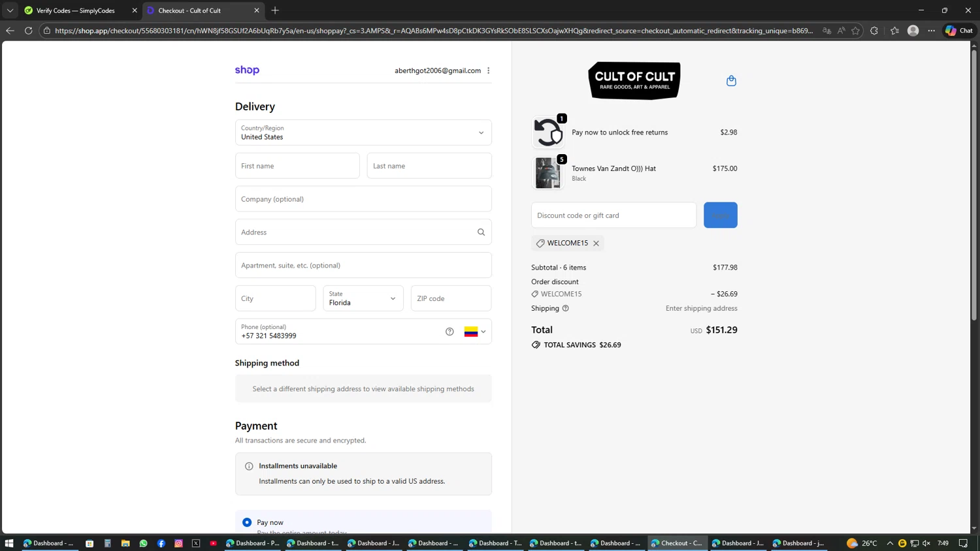Open account options menu beside email
This screenshot has width=980, height=551.
click(x=488, y=71)
